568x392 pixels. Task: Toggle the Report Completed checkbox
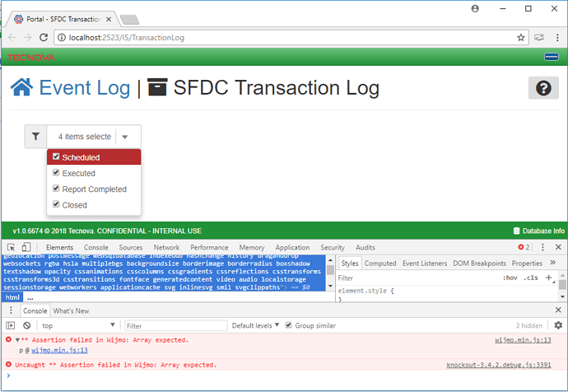tap(56, 189)
